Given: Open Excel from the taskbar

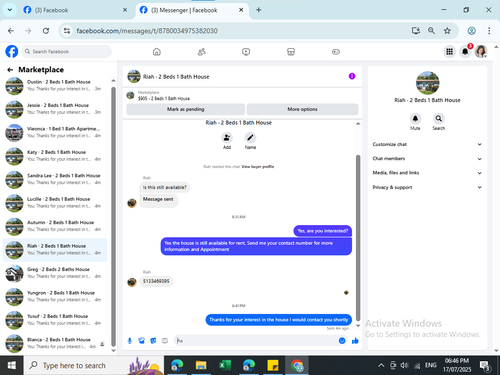Looking at the screenshot, I should [225, 366].
